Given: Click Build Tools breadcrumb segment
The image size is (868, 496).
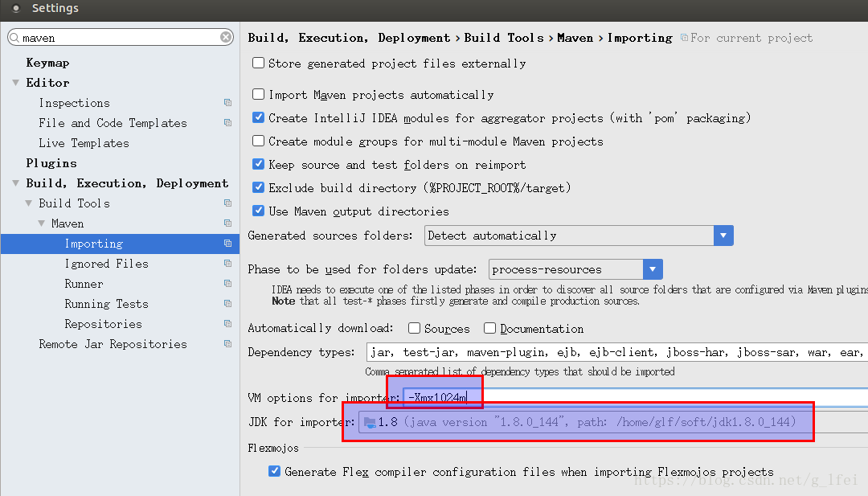Looking at the screenshot, I should (x=504, y=38).
